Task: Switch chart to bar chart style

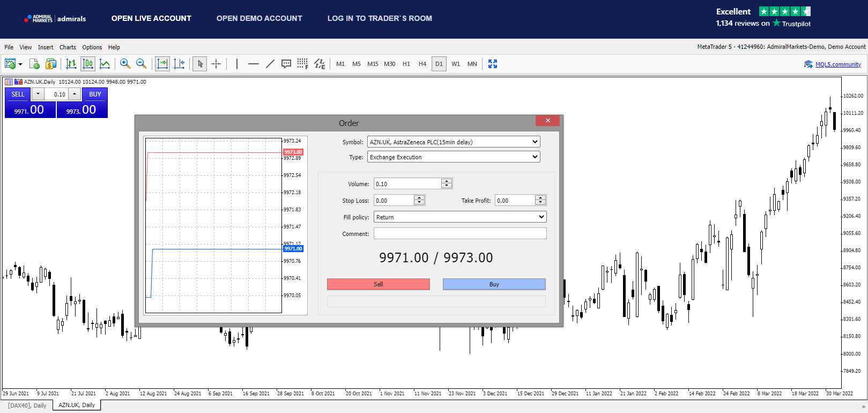Action: (x=71, y=64)
